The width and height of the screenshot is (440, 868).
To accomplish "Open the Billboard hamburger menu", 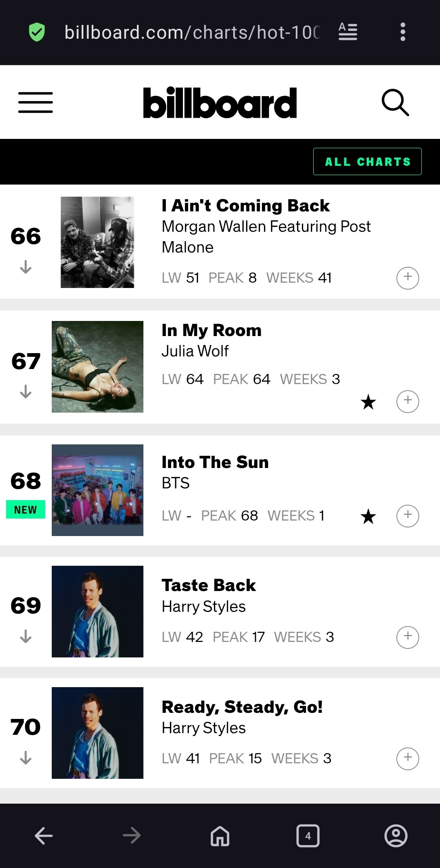I will point(35,102).
